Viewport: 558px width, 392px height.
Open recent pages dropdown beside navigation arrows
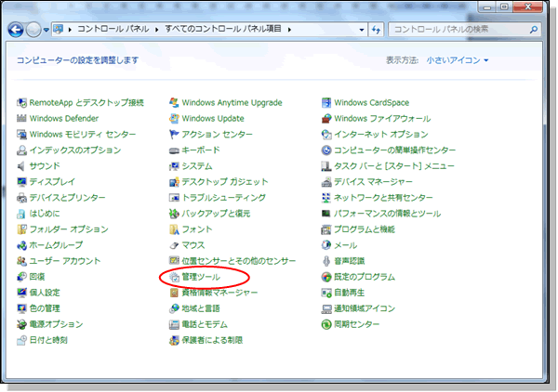pyautogui.click(x=46, y=30)
